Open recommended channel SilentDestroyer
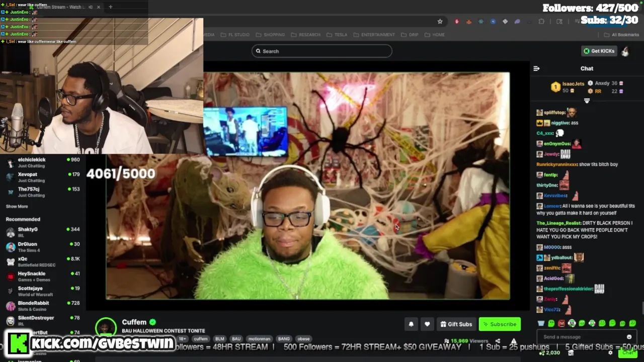The image size is (644, 362). 43,320
